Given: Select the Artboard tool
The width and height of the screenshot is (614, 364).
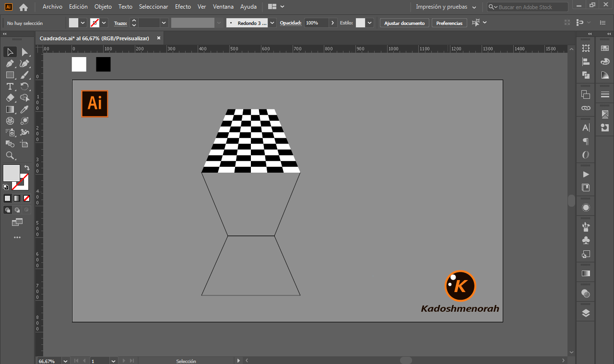Looking at the screenshot, I should pyautogui.click(x=24, y=143).
